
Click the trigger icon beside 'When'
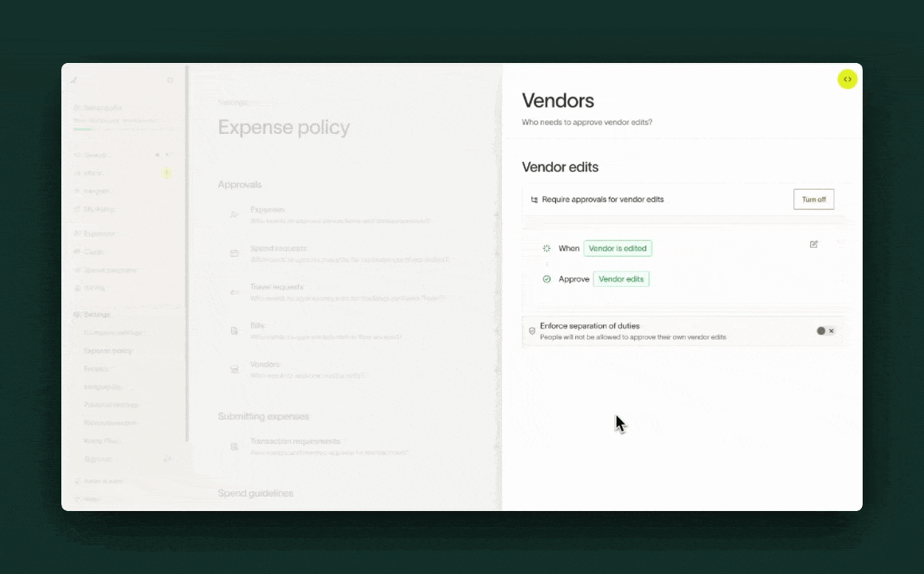point(546,249)
